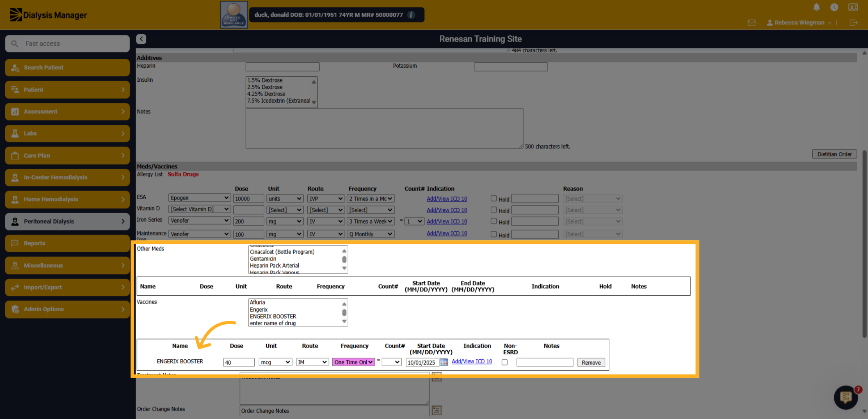Expand the Labs menu
The height and width of the screenshot is (419, 868).
point(67,133)
